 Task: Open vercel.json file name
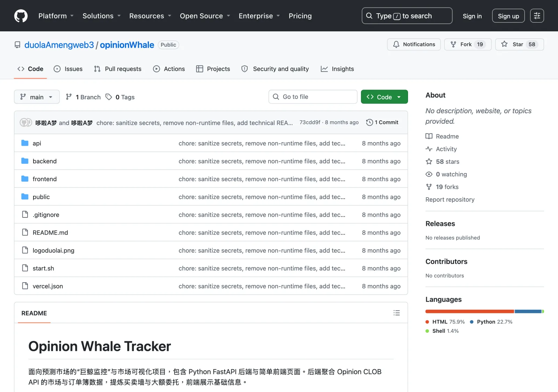pos(48,286)
